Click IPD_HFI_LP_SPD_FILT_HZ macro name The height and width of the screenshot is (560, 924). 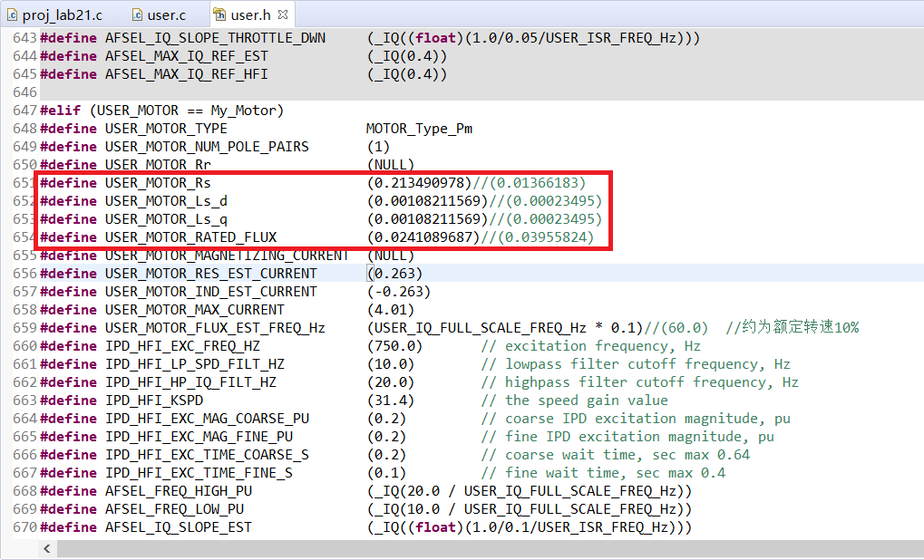(x=194, y=364)
